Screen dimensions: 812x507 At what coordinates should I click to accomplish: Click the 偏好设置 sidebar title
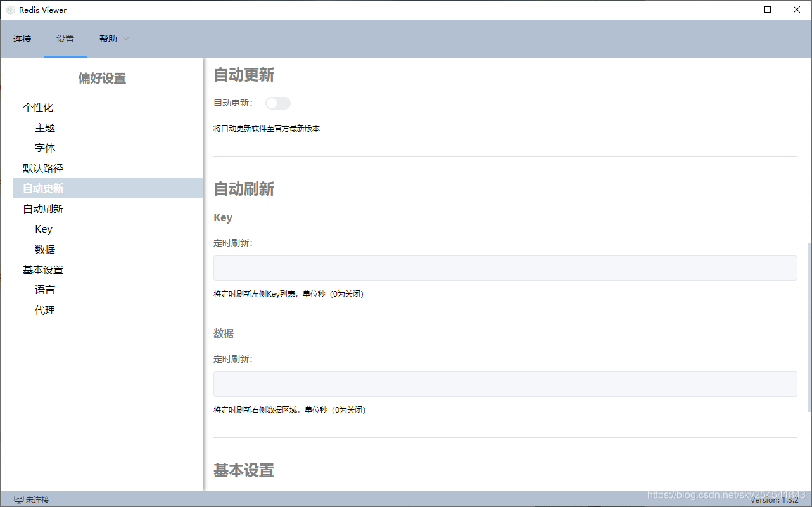pos(102,79)
